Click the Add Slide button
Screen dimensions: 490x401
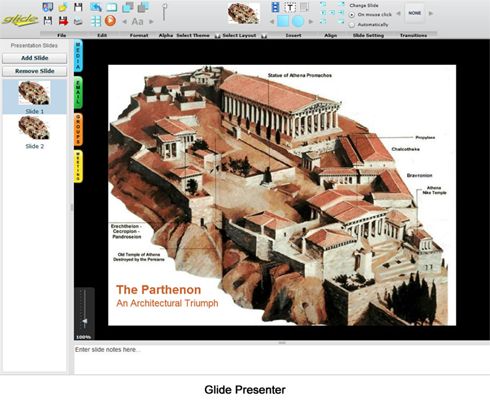coord(34,58)
